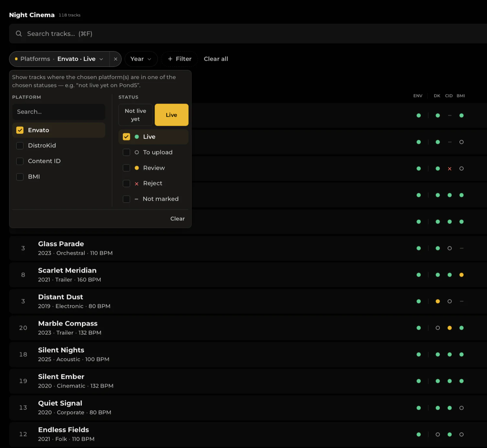
Task: Open the Platforms Envato Live dropdown
Action: point(60,59)
